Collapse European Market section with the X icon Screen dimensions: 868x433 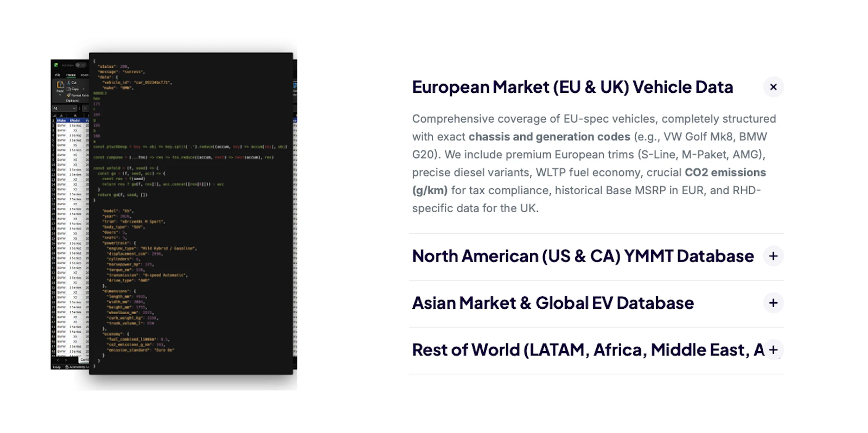[773, 87]
